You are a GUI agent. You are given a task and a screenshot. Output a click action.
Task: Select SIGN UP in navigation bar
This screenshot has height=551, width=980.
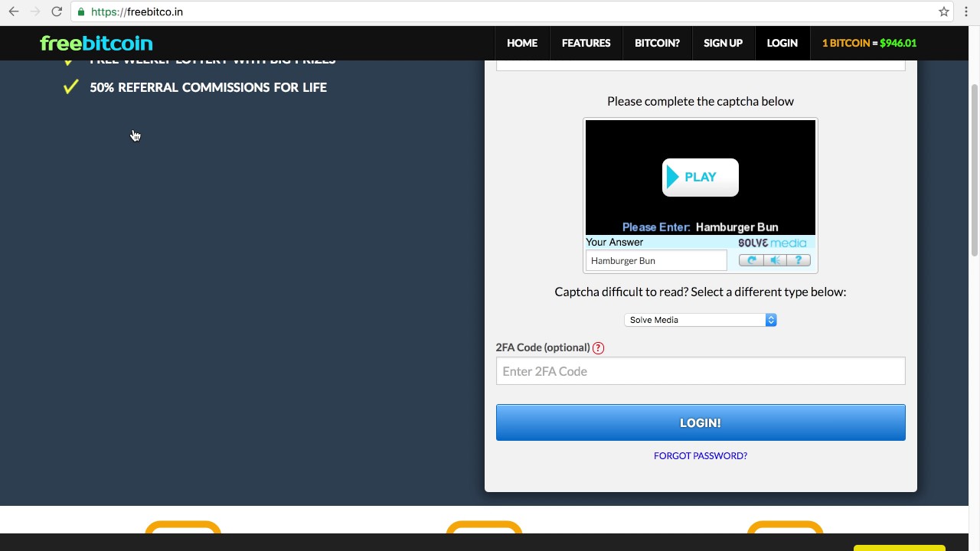click(723, 43)
